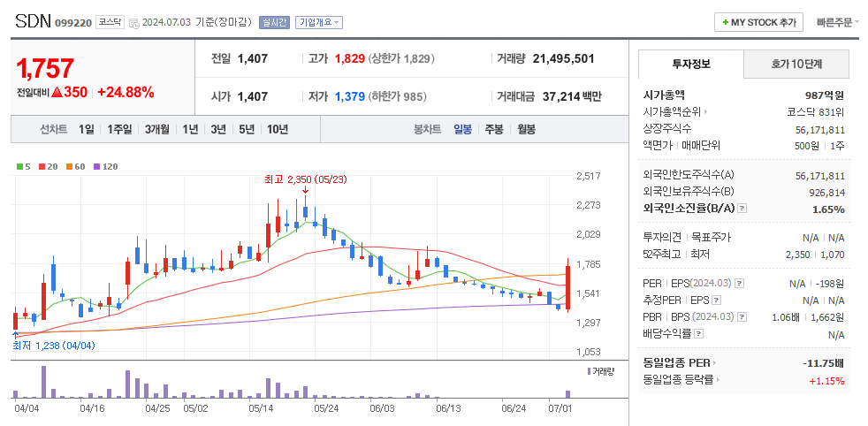Click the 실시간 realtime button
Screen dimensions: 868x426
(273, 22)
